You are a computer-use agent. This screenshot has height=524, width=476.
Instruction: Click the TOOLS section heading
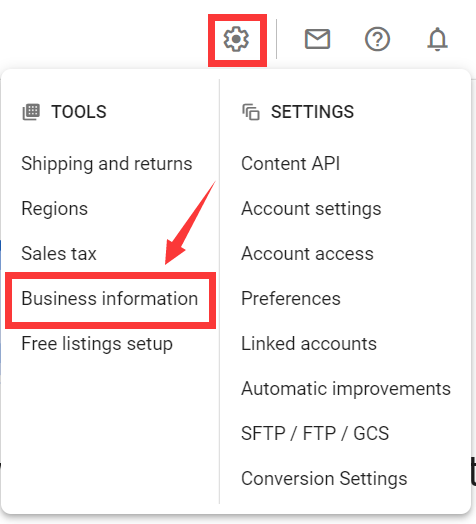click(x=79, y=112)
